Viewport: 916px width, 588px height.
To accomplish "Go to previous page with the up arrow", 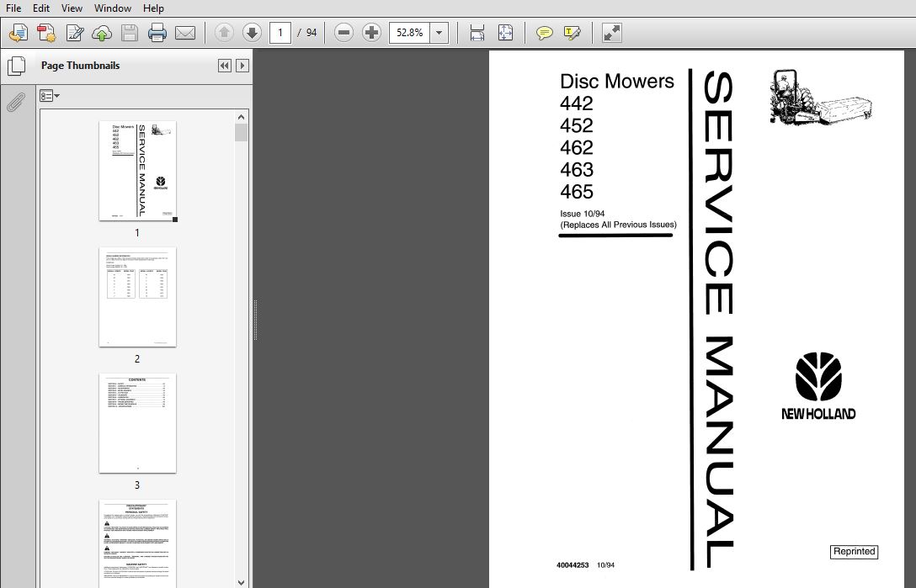I will tap(224, 33).
